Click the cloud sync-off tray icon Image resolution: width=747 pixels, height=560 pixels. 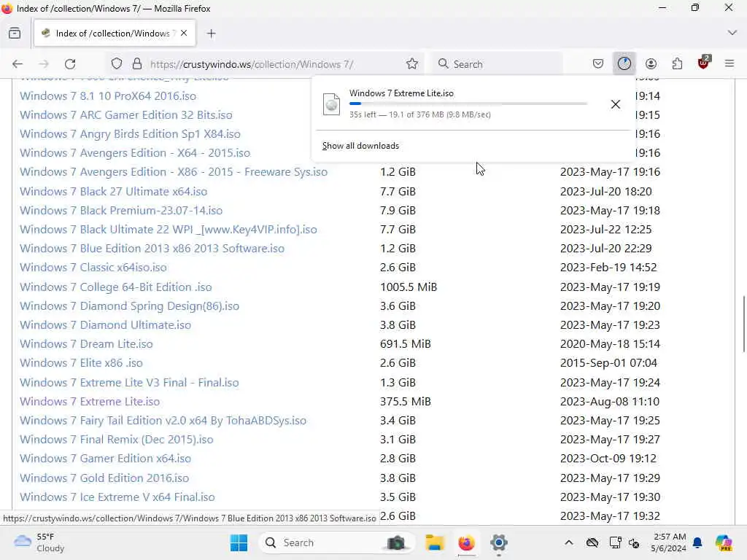(x=592, y=542)
